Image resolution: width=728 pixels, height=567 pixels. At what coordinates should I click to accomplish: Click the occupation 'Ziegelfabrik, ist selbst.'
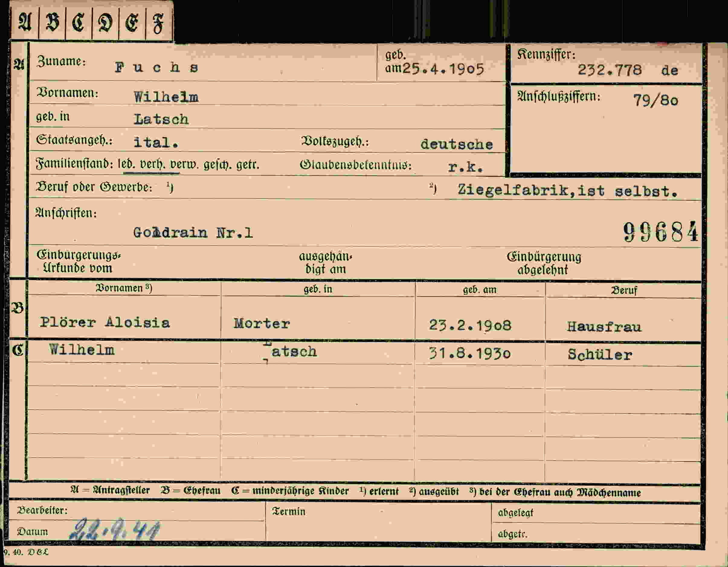point(568,191)
